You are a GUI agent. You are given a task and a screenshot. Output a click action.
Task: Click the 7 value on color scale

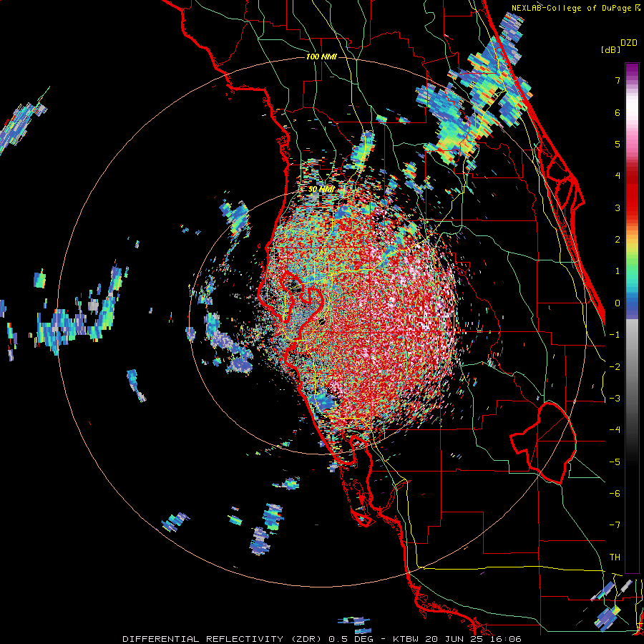point(618,80)
